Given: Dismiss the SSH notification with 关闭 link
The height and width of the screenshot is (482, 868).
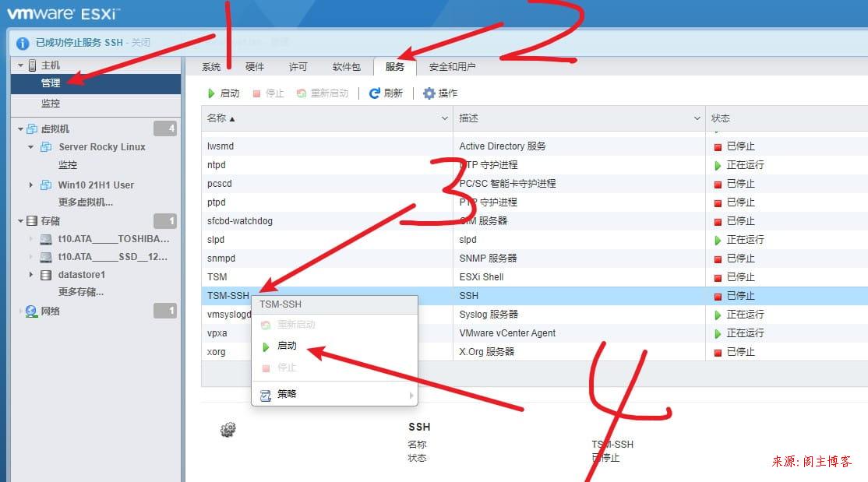Looking at the screenshot, I should (140, 43).
